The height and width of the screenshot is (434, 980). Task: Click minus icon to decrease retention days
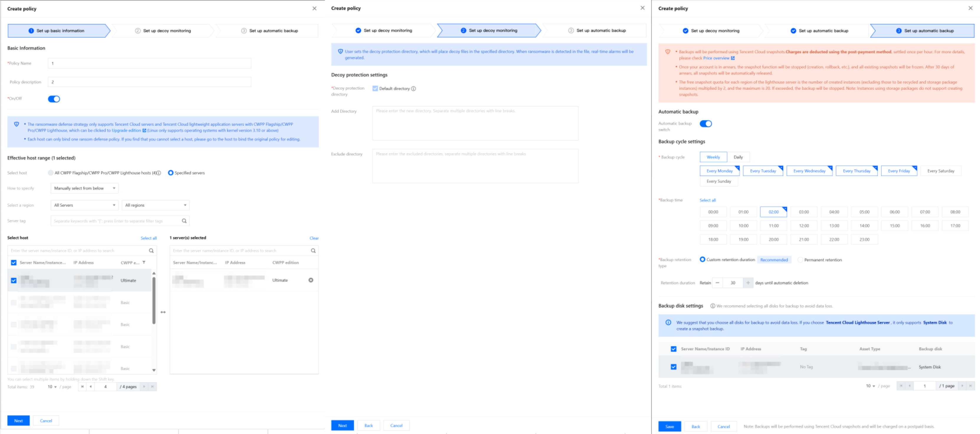tap(717, 283)
